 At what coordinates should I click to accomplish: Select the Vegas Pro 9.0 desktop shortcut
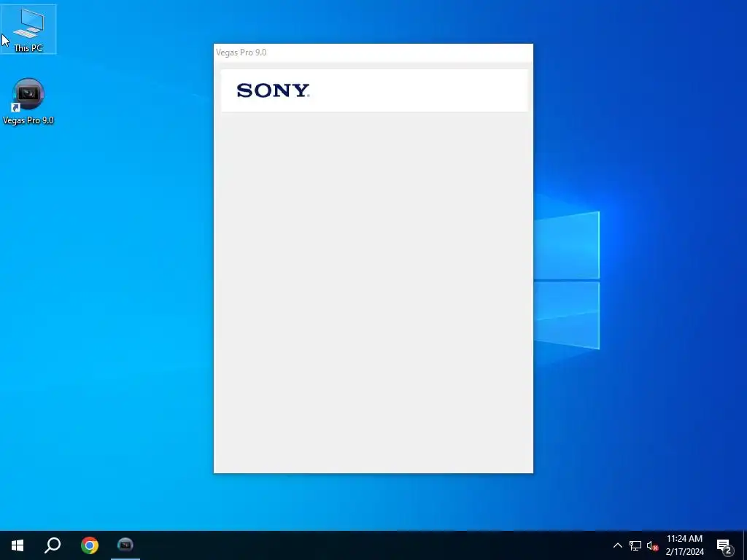[28, 102]
